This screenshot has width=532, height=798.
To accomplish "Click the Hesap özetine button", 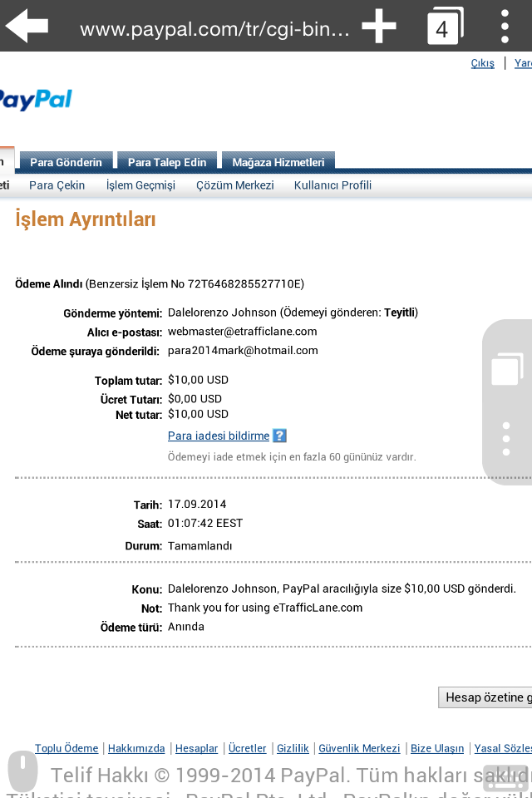I will [x=485, y=697].
